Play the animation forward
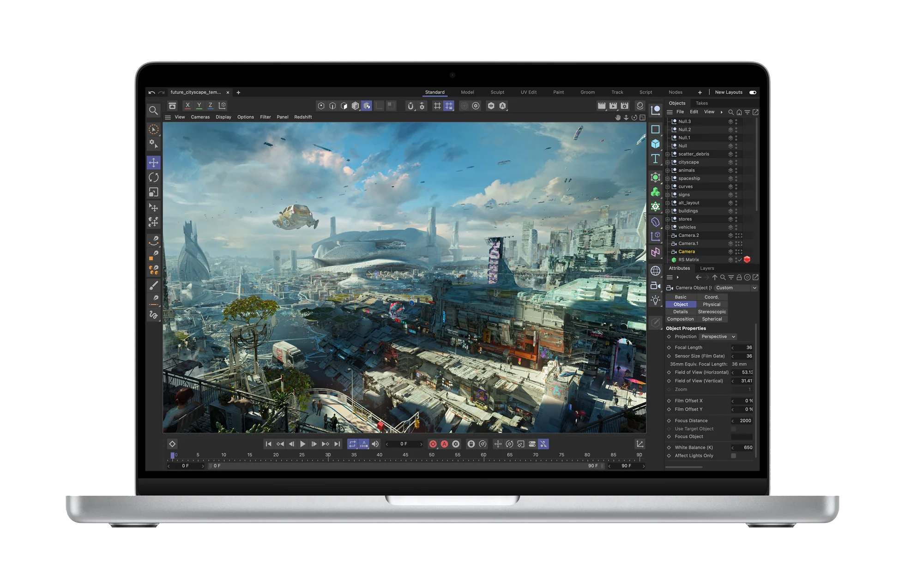The height and width of the screenshot is (588, 905). [302, 444]
